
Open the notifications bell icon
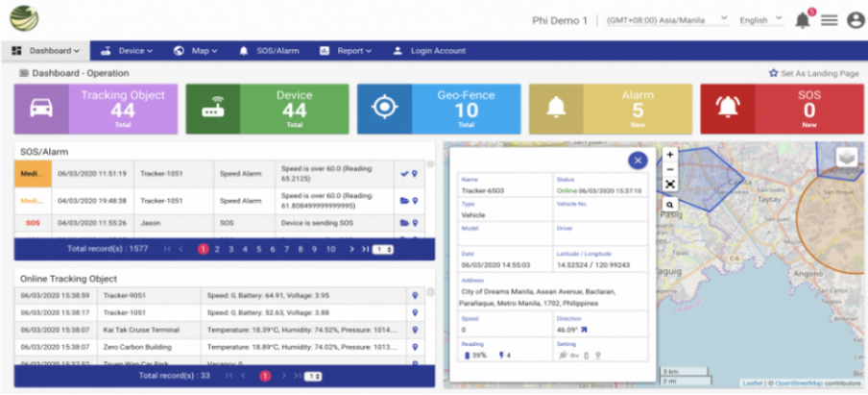(x=802, y=20)
